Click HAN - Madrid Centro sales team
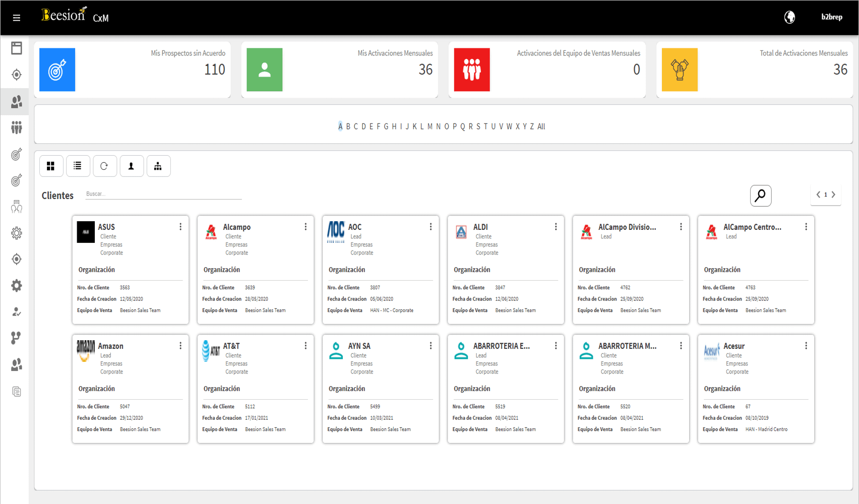Image resolution: width=859 pixels, height=504 pixels. 766,429
